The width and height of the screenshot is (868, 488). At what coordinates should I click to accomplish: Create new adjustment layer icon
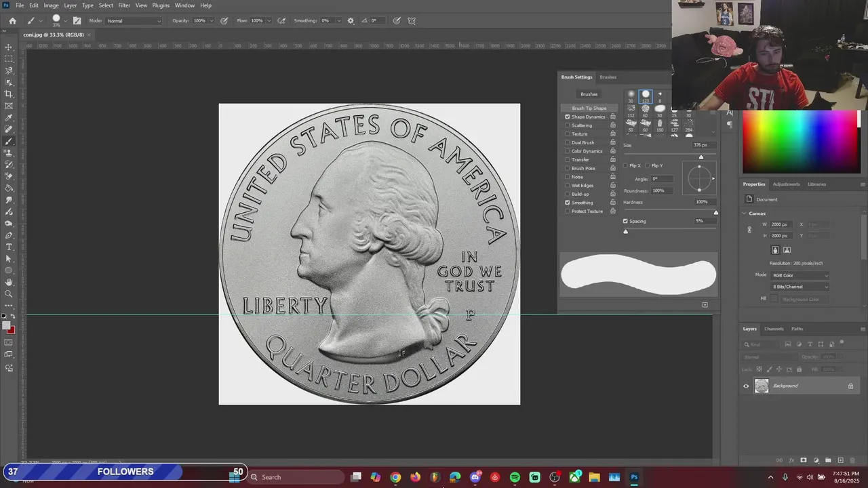[x=816, y=460]
